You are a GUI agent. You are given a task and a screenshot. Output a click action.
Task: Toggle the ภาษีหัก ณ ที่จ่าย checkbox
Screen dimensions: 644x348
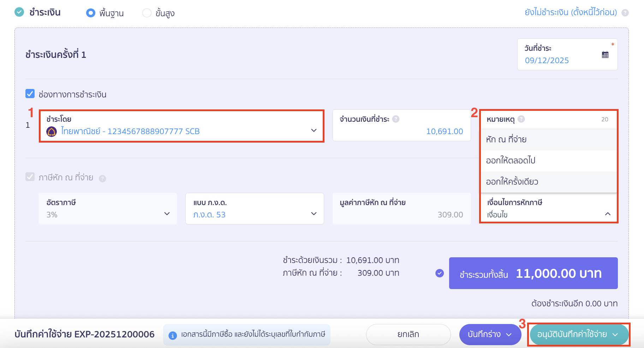coord(30,177)
